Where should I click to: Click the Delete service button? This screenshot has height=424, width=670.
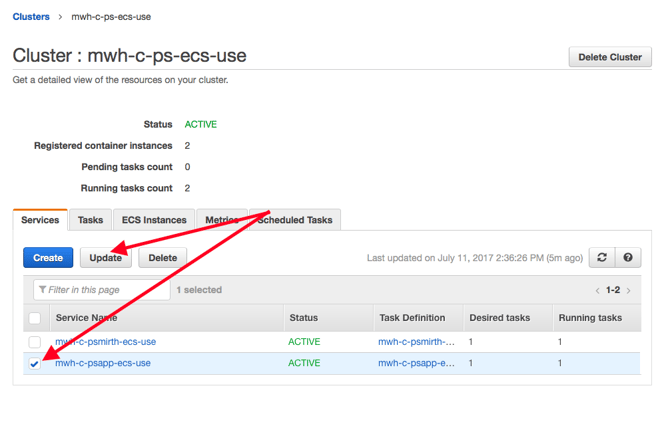click(163, 257)
